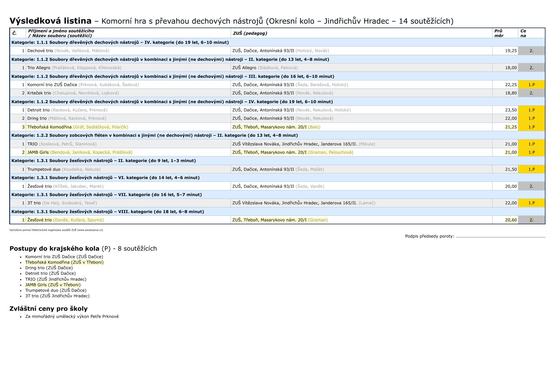Click highlighted Třeboňská Komodřina in results table
The width and height of the screenshot is (555, 392).
coord(49,127)
